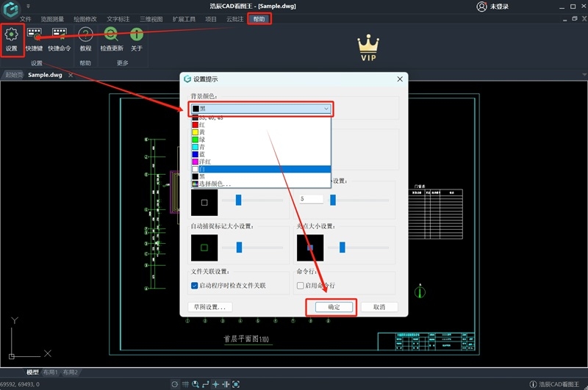Click the 浩辰CAD看图王 info icon bottom right
This screenshot has width=588, height=390.
tap(533, 384)
